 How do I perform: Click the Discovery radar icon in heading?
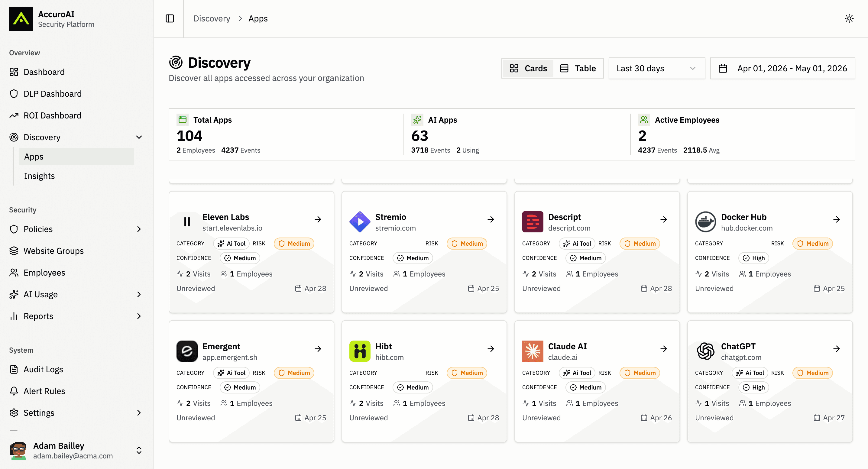[176, 63]
